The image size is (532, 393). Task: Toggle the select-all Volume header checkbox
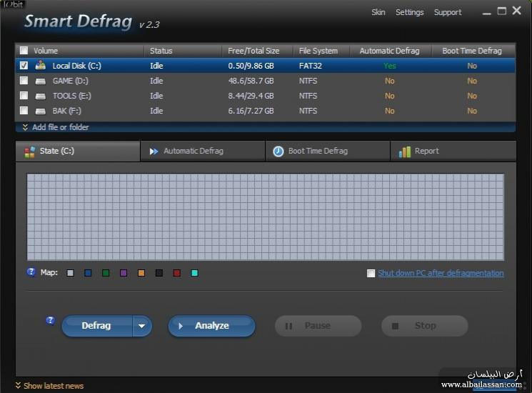point(24,51)
